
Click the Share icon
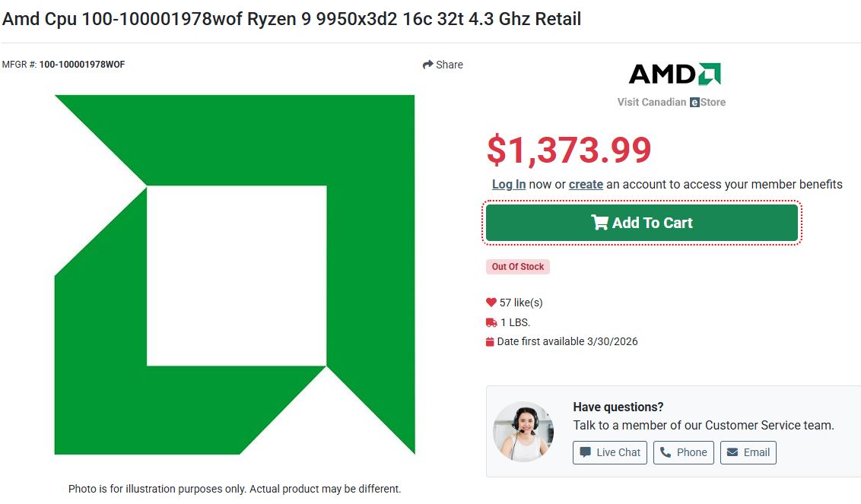[427, 65]
